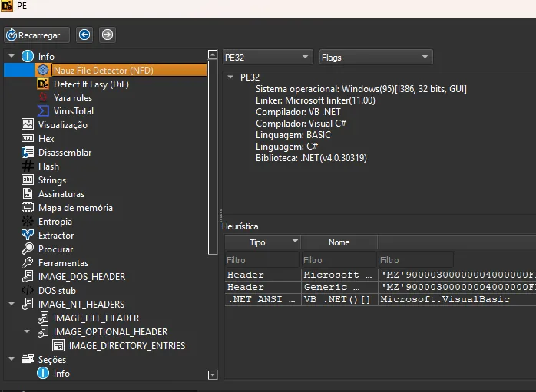Collapse the IMAGE_OPTIONAL_HEADER node
Screen dimensions: 536x392
(27, 332)
